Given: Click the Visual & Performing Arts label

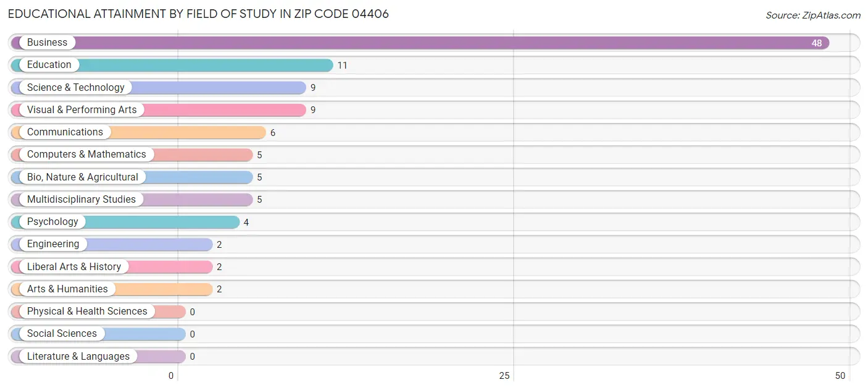Looking at the screenshot, I should (82, 110).
